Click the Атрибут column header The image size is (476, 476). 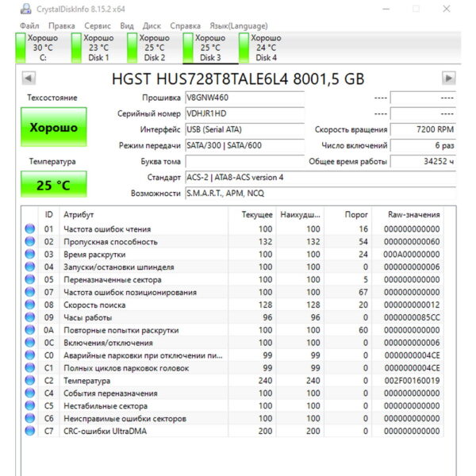pos(144,215)
